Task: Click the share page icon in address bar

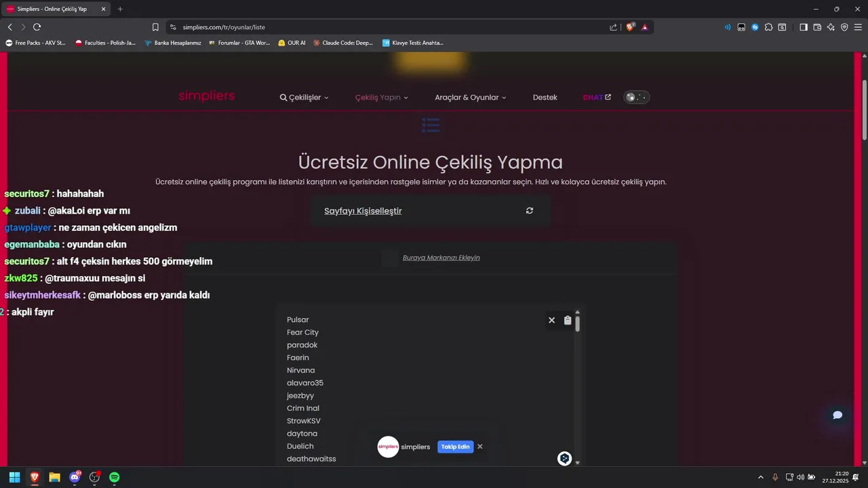Action: pyautogui.click(x=614, y=27)
